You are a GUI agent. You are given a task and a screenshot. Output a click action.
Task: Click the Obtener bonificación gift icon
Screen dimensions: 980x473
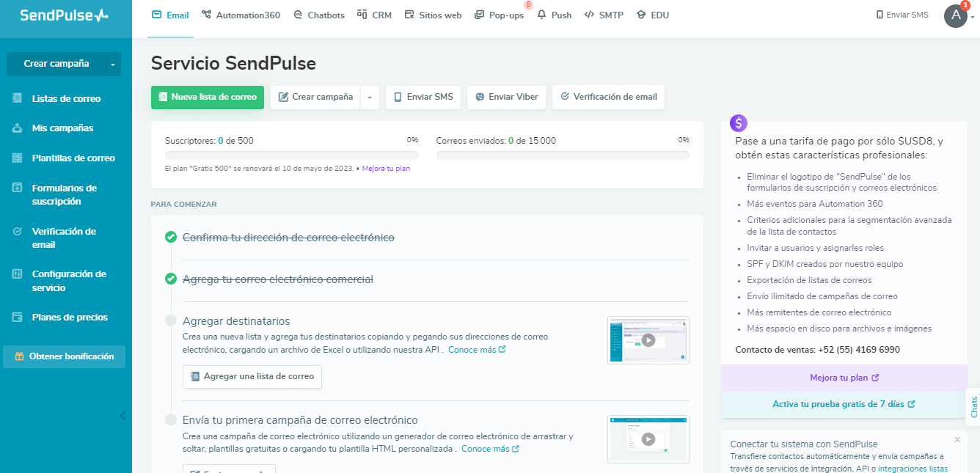point(18,356)
